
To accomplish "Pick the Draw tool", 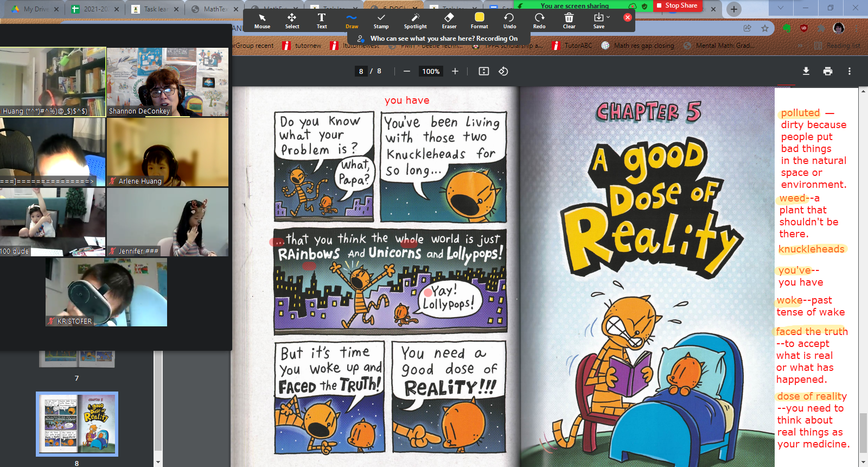I will [x=352, y=21].
